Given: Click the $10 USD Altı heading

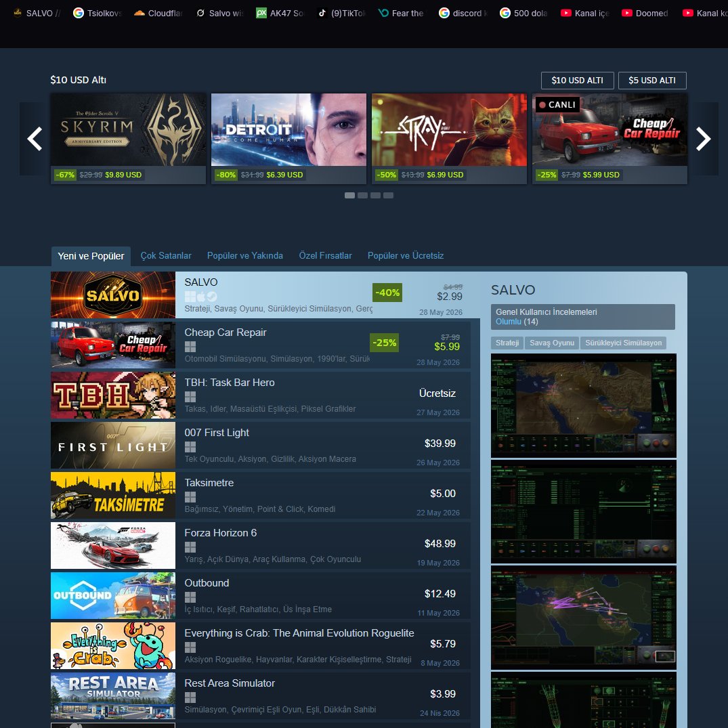Looking at the screenshot, I should (x=79, y=80).
